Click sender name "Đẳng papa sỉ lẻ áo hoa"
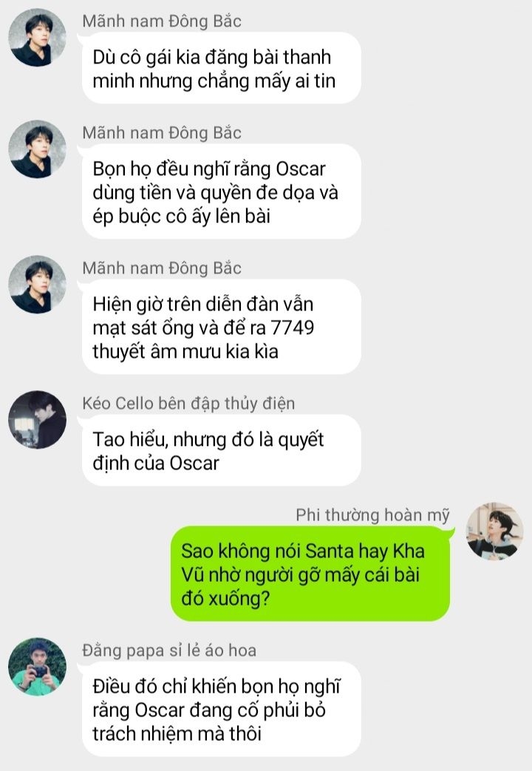 tap(169, 651)
